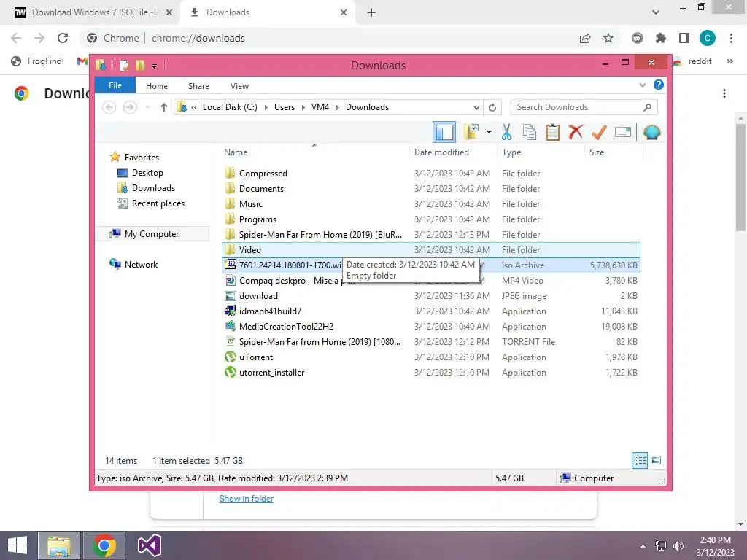Click the volume speaker tray icon
Image resolution: width=747 pixels, height=560 pixels.
[678, 546]
